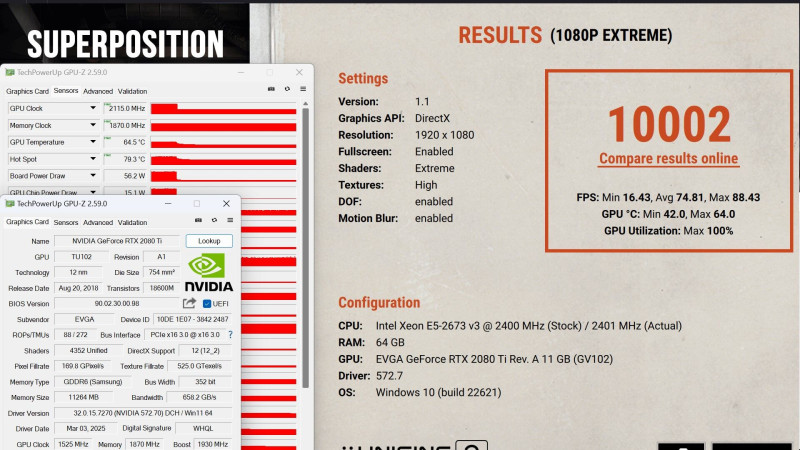Viewport: 800px width, 450px height.
Task: Open the Advanced tab in background GPU-Z window
Action: pyautogui.click(x=98, y=91)
